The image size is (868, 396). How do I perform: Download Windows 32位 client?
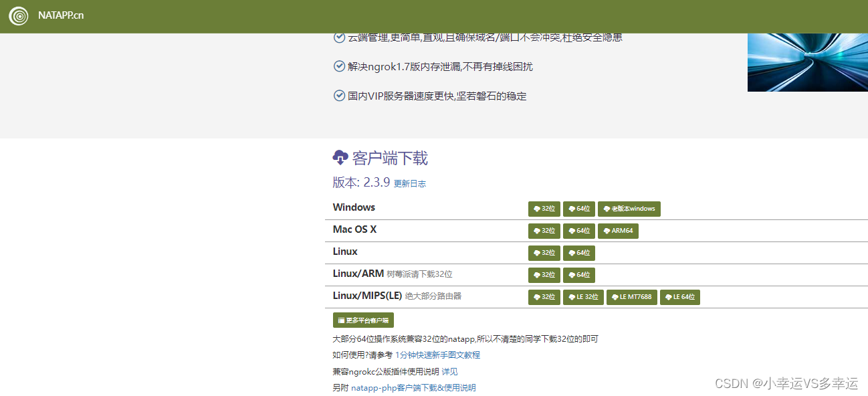click(x=544, y=209)
